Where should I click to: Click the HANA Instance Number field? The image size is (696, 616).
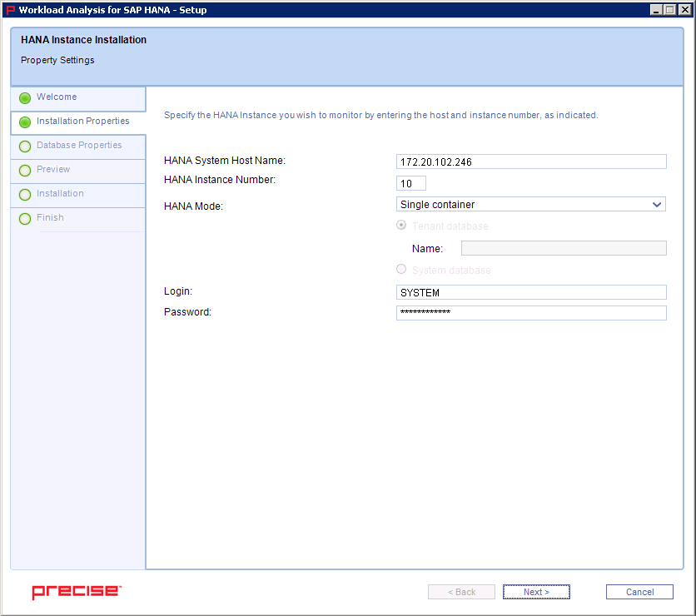coord(411,183)
